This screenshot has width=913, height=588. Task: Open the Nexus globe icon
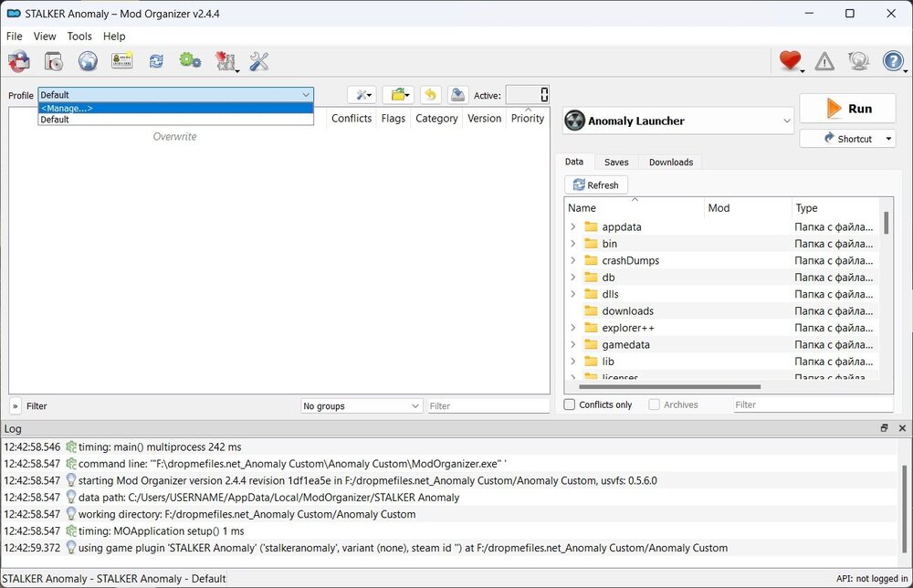click(88, 61)
